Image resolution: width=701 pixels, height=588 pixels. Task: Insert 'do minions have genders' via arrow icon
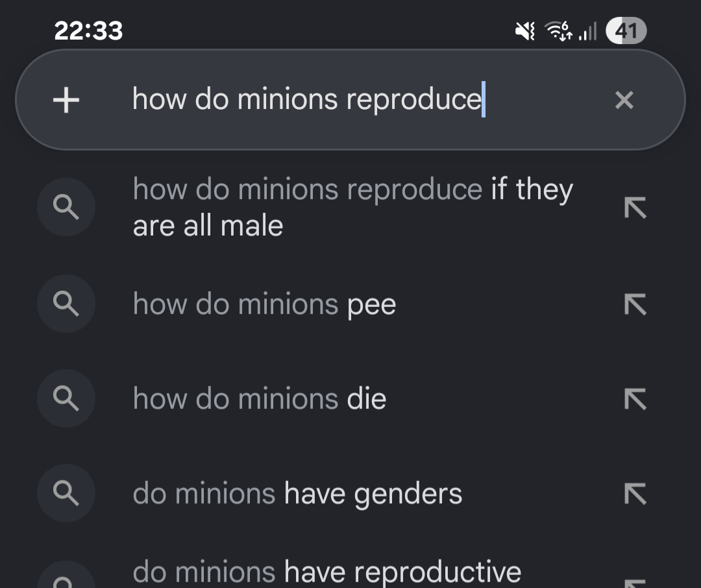[x=635, y=494]
